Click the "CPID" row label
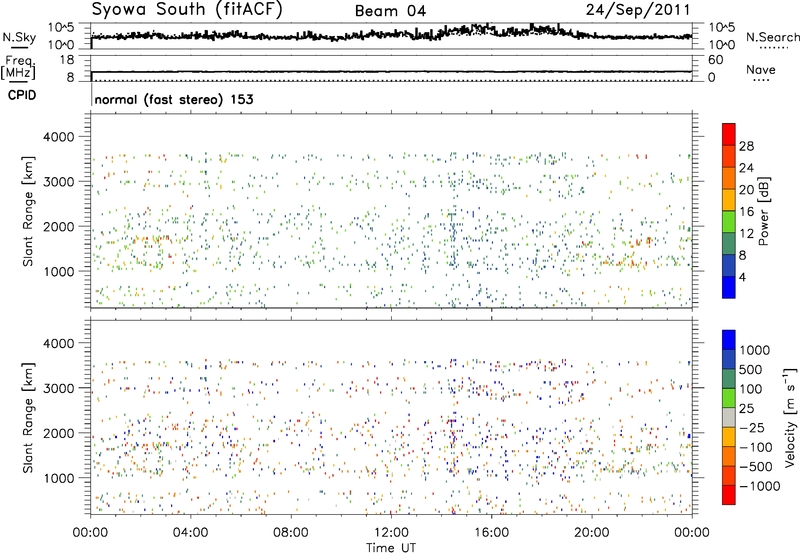This screenshot has width=800, height=554. point(22,95)
